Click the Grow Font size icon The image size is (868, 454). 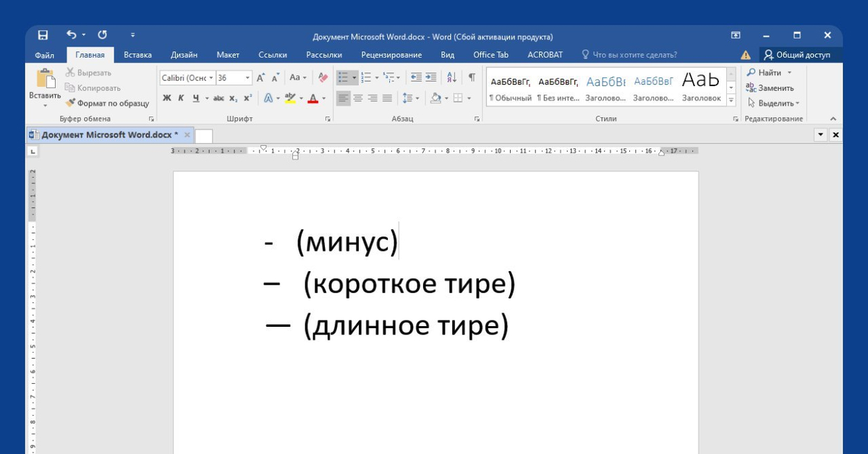click(x=261, y=77)
